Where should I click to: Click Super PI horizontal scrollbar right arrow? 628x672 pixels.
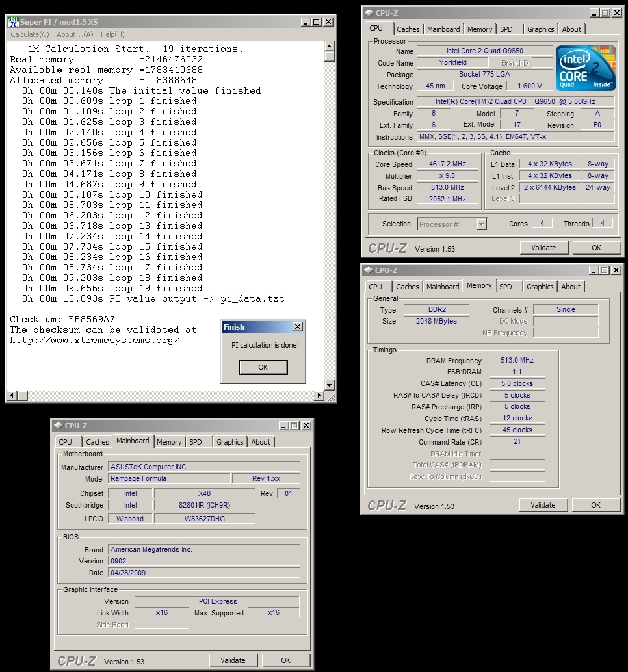click(319, 396)
